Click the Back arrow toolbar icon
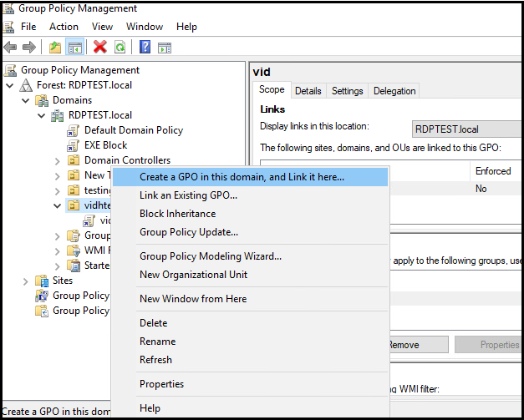The image size is (524, 420). pos(10,47)
